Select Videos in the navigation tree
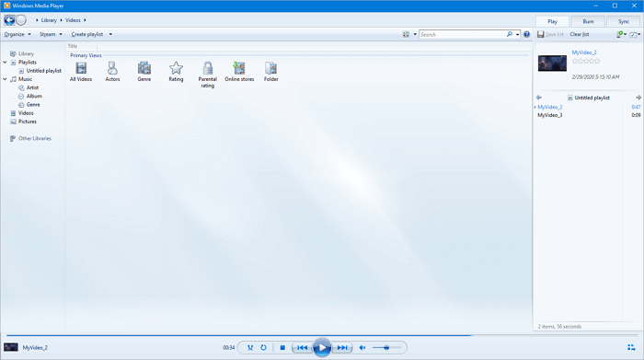 point(22,113)
